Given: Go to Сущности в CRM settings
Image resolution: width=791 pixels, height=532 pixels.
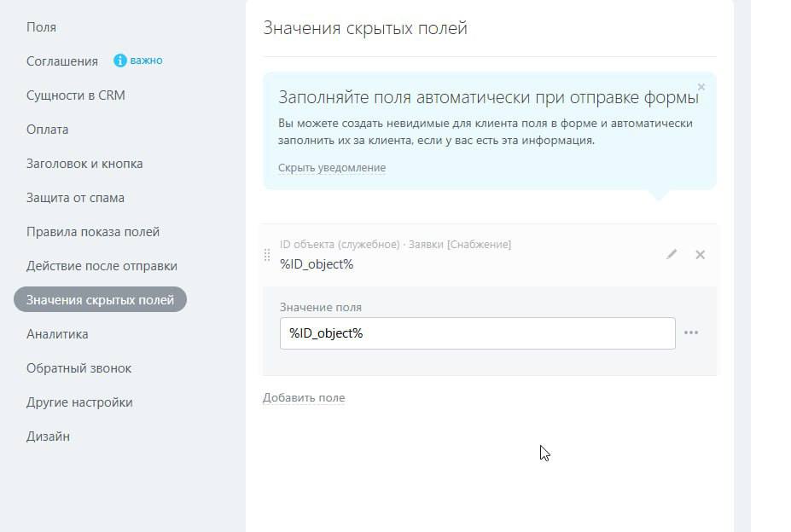Looking at the screenshot, I should [76, 95].
